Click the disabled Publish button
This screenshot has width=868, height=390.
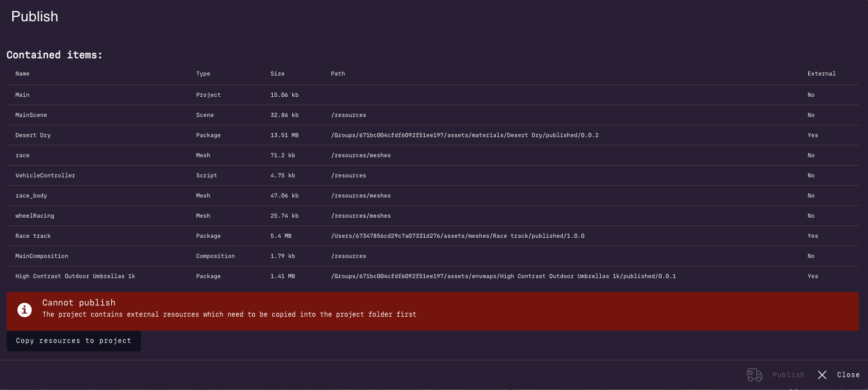click(x=788, y=375)
